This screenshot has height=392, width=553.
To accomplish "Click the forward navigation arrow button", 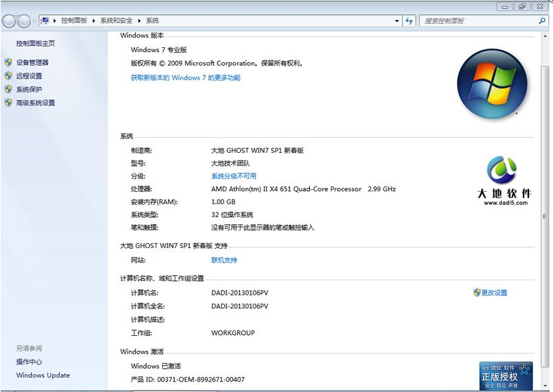I will tap(24, 21).
